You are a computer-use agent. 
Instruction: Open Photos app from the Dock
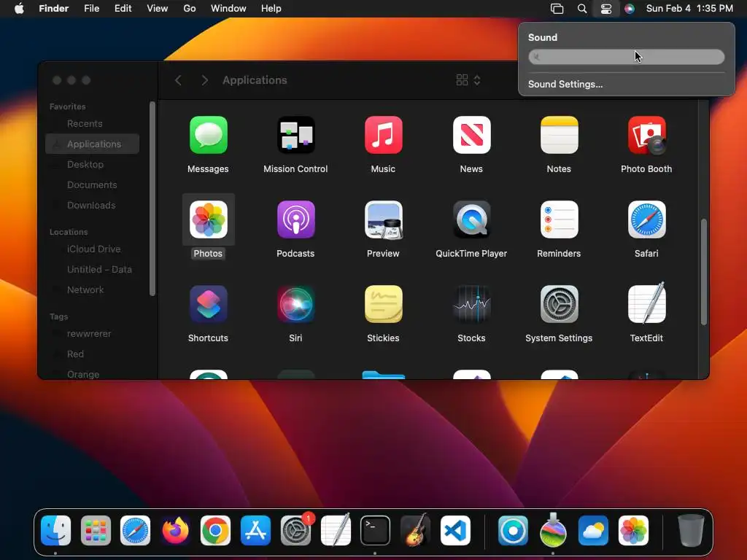633,530
